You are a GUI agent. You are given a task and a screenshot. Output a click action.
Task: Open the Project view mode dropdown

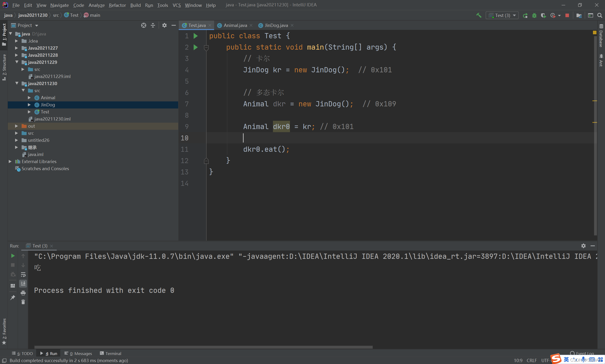click(x=37, y=26)
